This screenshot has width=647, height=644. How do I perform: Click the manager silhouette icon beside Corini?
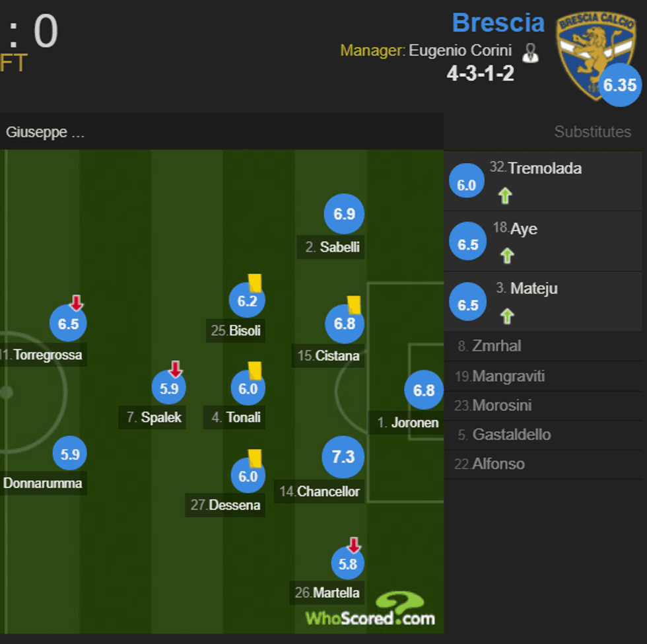(x=530, y=52)
